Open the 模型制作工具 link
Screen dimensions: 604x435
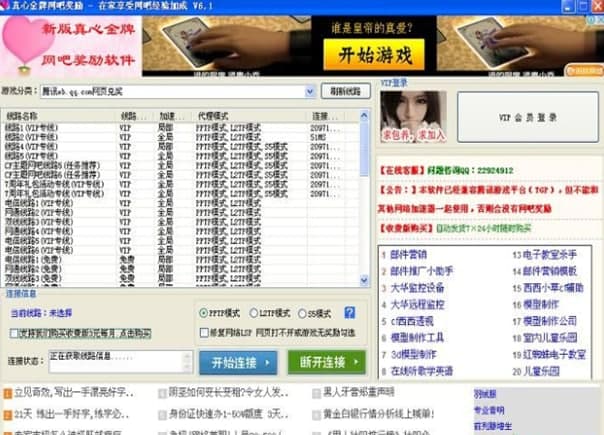(417, 338)
